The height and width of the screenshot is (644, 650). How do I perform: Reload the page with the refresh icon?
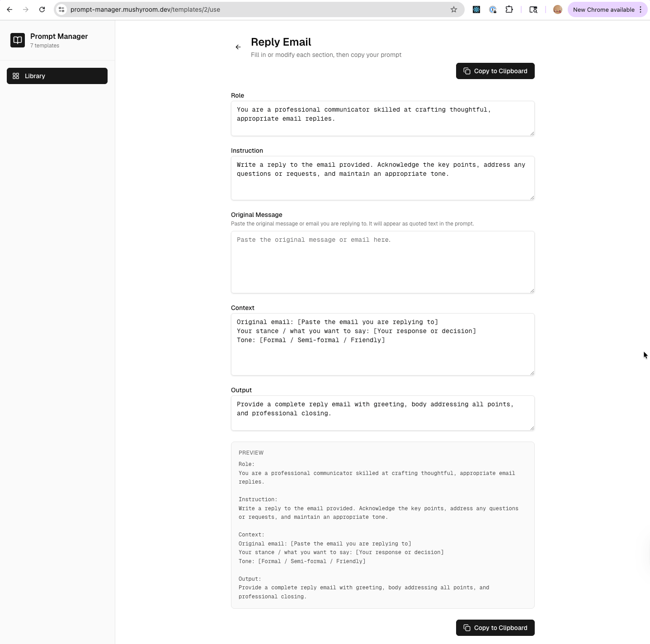pos(42,9)
